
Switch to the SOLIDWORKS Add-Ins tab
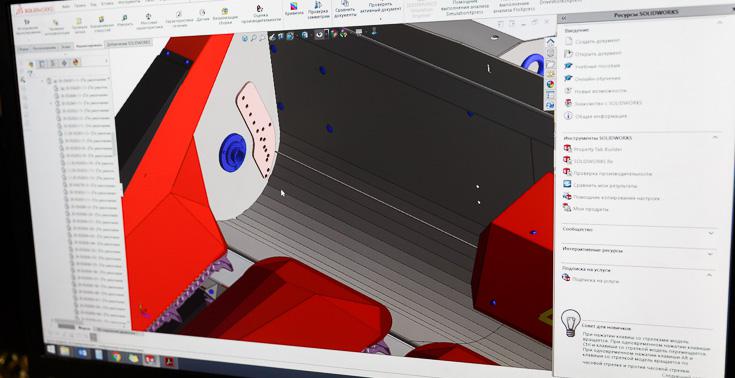click(128, 43)
